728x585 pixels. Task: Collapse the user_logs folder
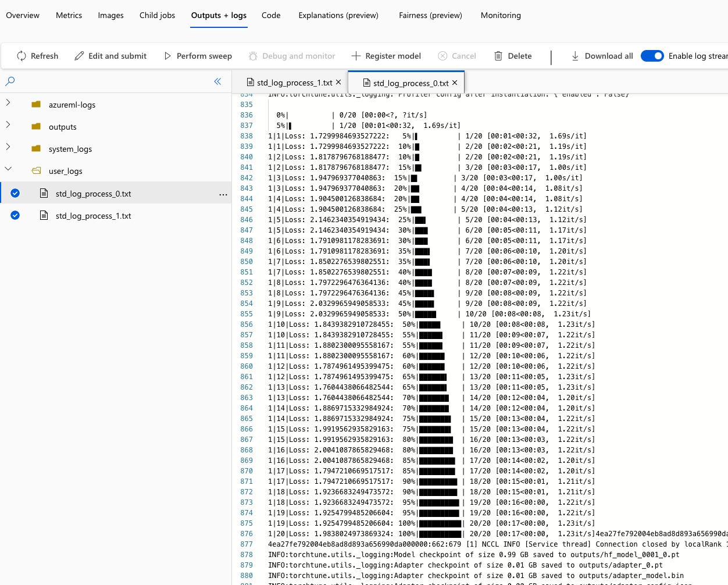coord(8,169)
